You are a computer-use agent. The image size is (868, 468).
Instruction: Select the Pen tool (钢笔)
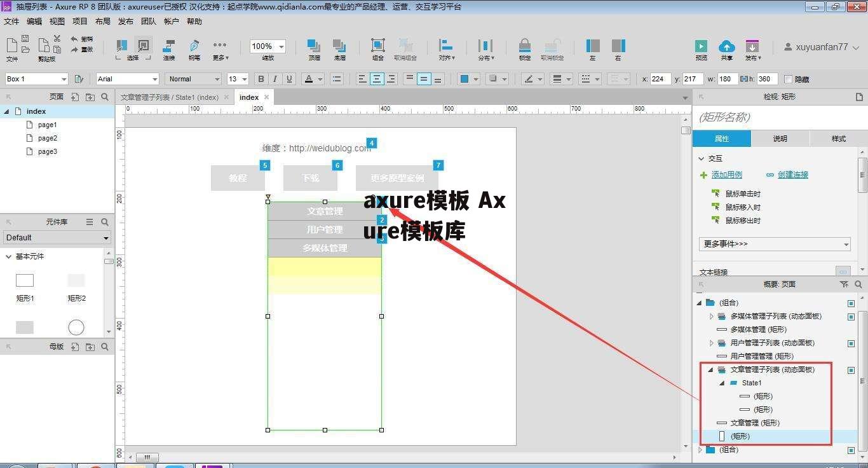(194, 45)
